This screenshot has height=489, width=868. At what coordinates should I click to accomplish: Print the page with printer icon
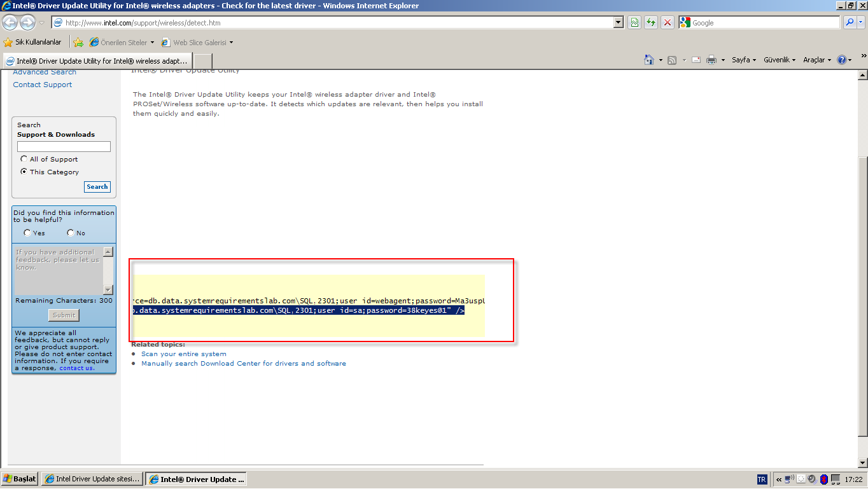click(711, 60)
